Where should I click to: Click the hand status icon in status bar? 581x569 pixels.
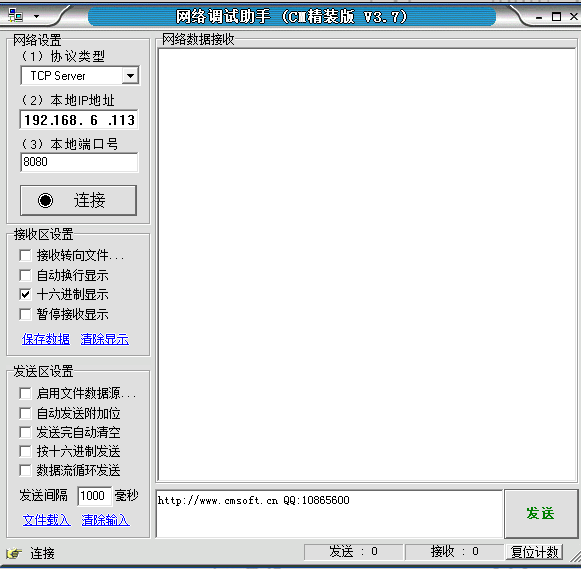coord(14,553)
